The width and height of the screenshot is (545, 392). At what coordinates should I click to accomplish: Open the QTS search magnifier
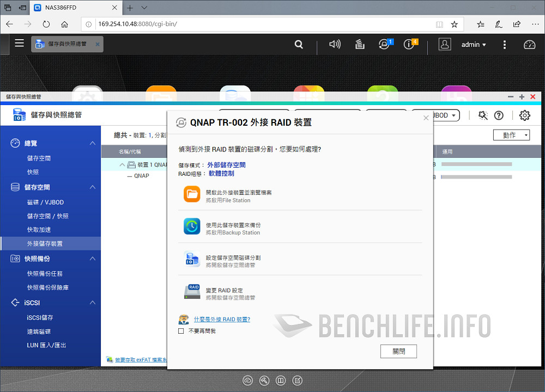[299, 45]
